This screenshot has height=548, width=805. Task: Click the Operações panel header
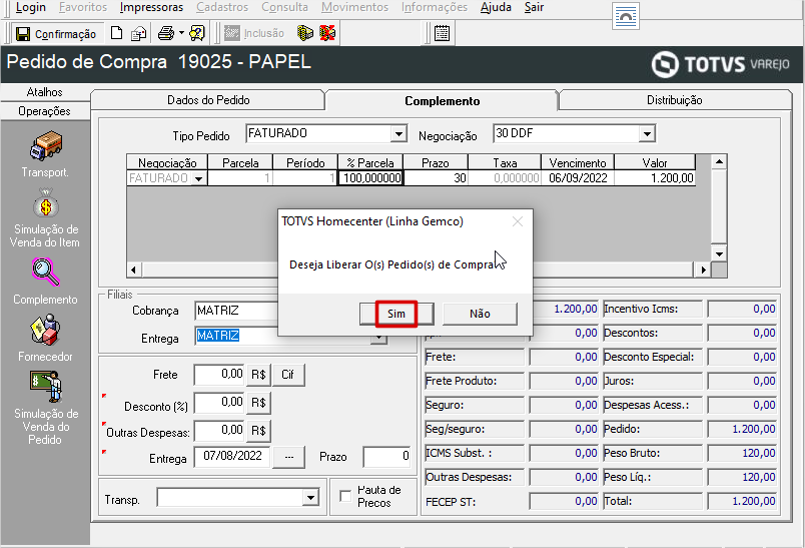(x=45, y=111)
